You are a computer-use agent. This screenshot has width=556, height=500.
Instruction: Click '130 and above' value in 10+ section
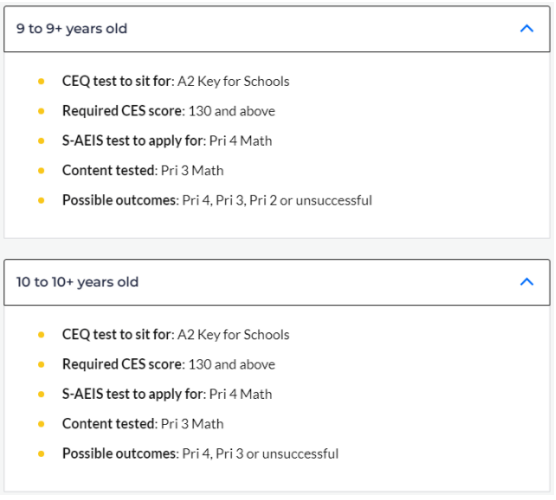click(x=232, y=364)
